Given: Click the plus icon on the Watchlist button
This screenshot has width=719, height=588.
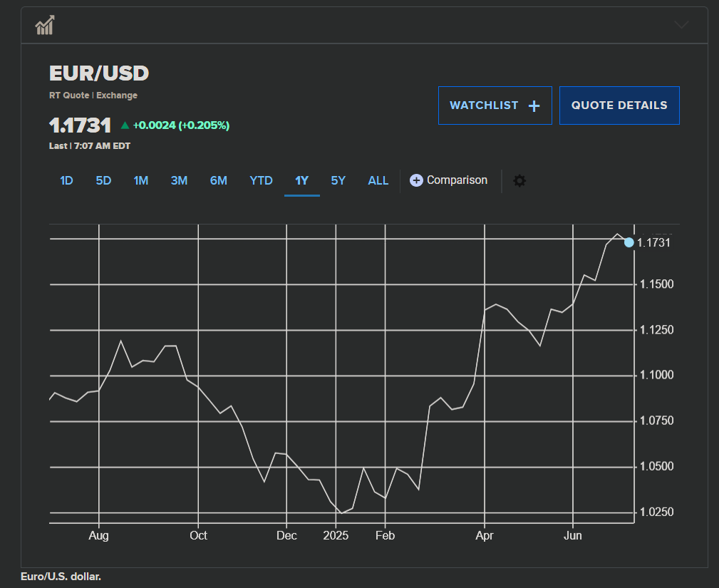Looking at the screenshot, I should click(x=534, y=106).
